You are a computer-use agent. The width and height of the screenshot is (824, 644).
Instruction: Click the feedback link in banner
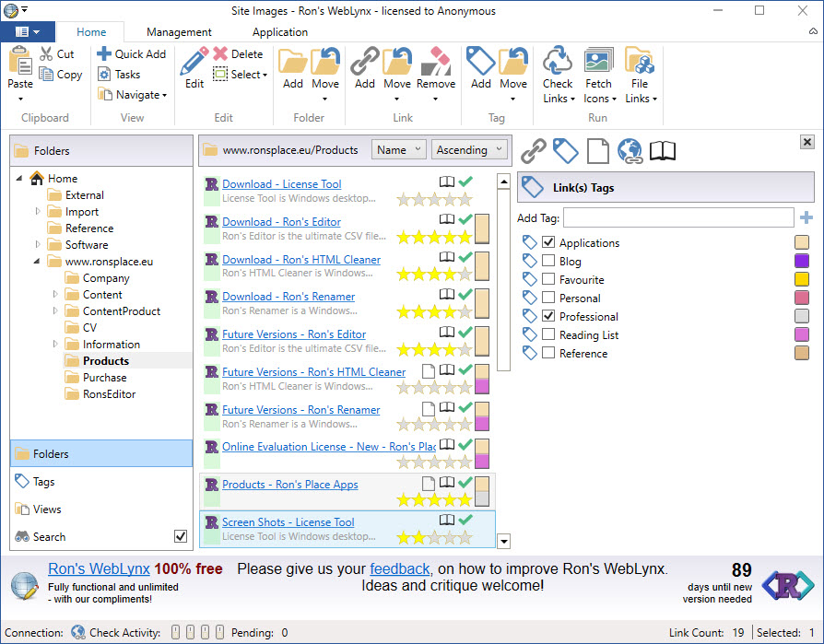coord(399,568)
